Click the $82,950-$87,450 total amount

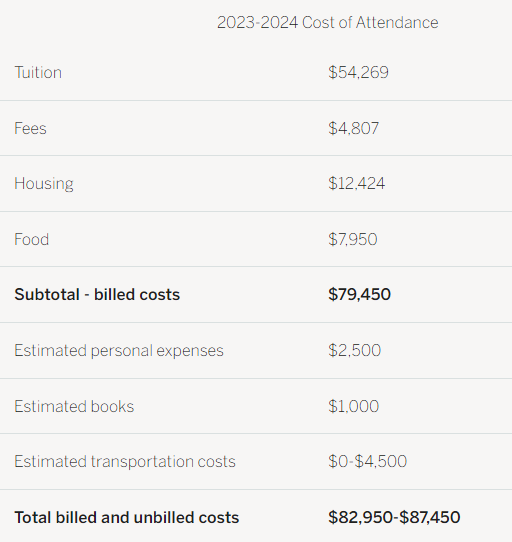(394, 517)
